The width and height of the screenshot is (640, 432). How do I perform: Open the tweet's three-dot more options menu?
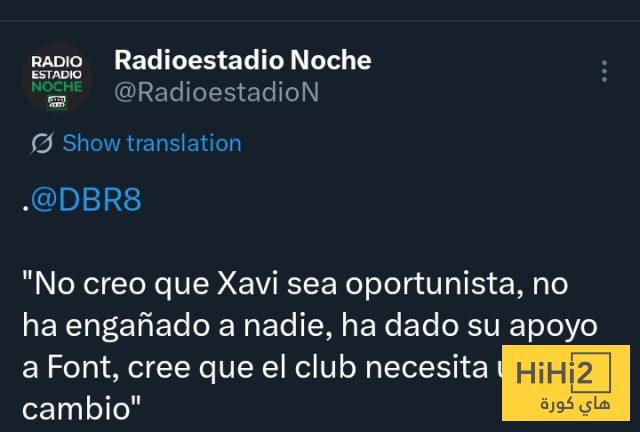[604, 71]
